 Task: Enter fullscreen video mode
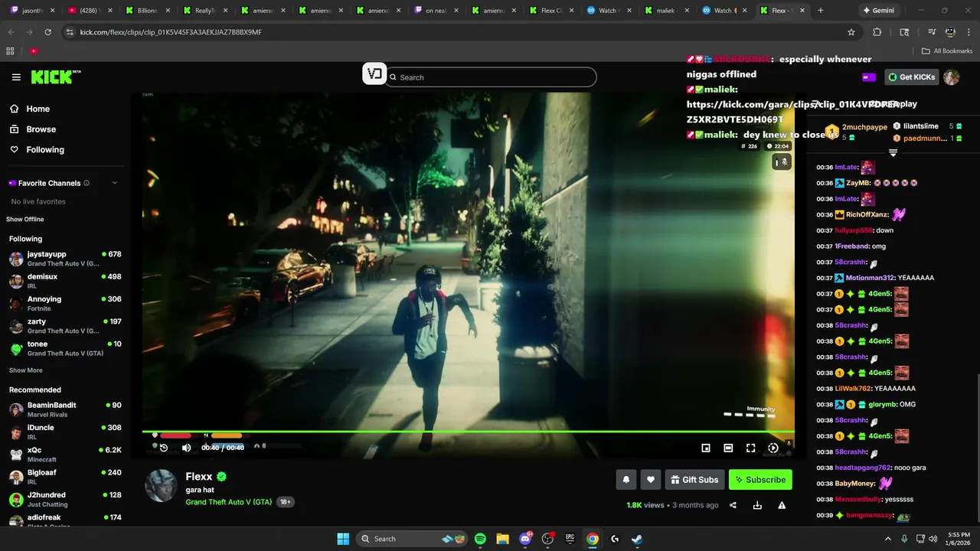coord(750,448)
